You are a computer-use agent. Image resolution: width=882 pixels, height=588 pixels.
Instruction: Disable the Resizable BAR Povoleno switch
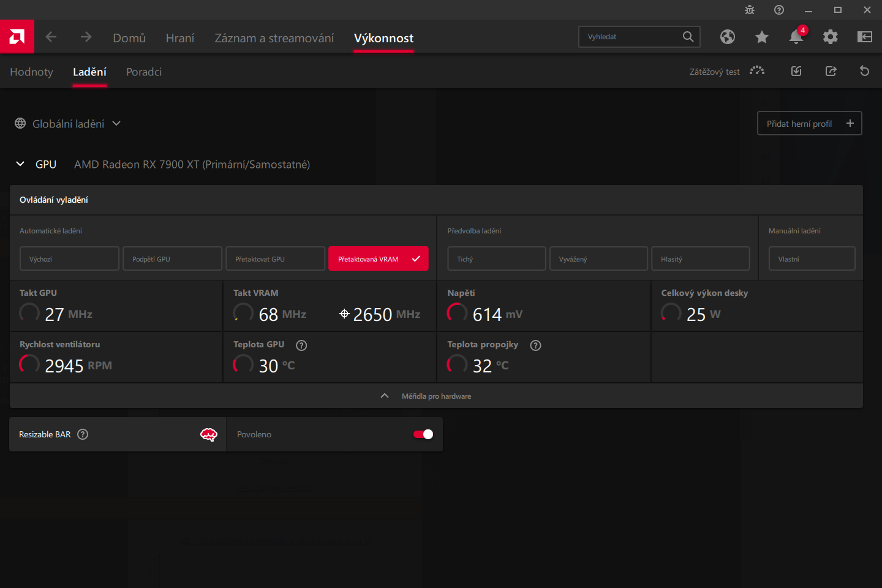tap(423, 434)
